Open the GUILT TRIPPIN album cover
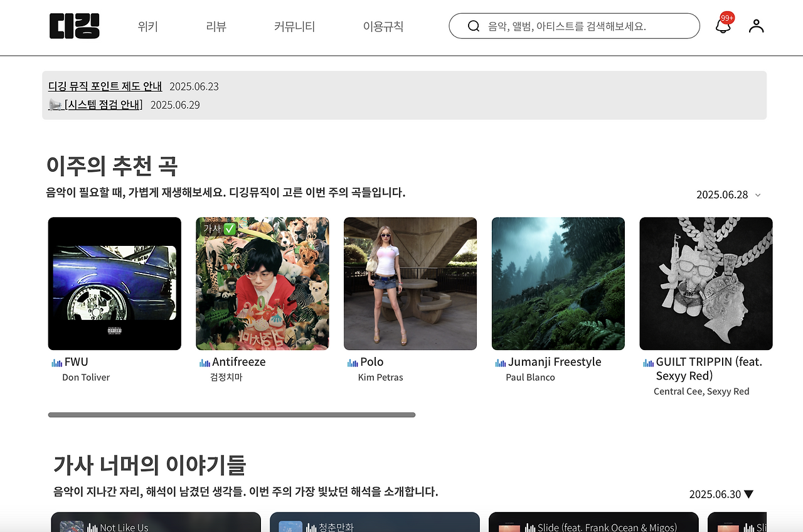 (706, 284)
